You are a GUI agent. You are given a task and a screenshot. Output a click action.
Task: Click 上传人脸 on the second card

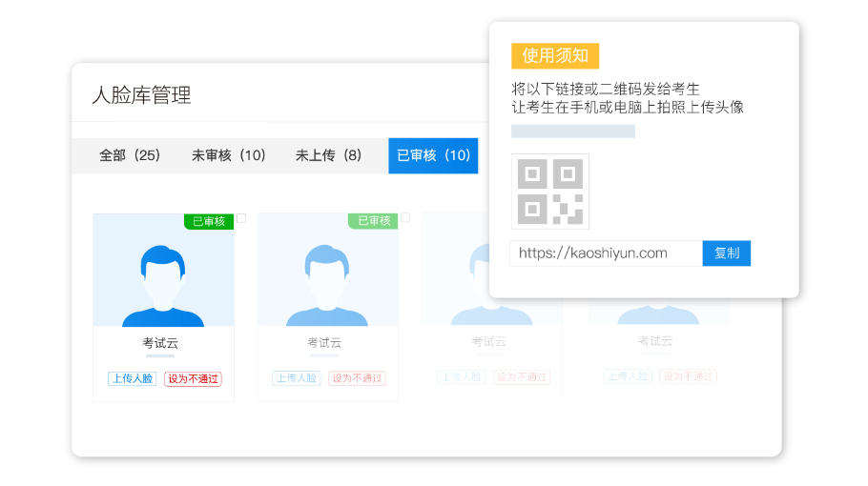(297, 378)
